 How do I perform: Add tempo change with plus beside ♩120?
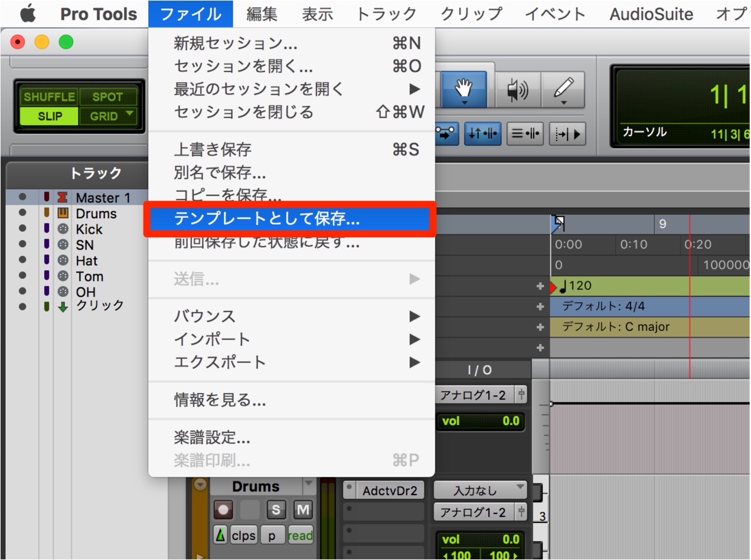540,287
